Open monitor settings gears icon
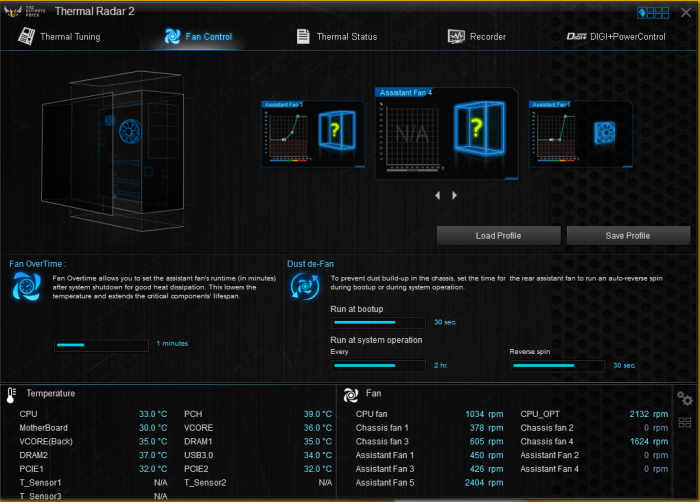This screenshot has width=700, height=502. pyautogui.click(x=684, y=398)
